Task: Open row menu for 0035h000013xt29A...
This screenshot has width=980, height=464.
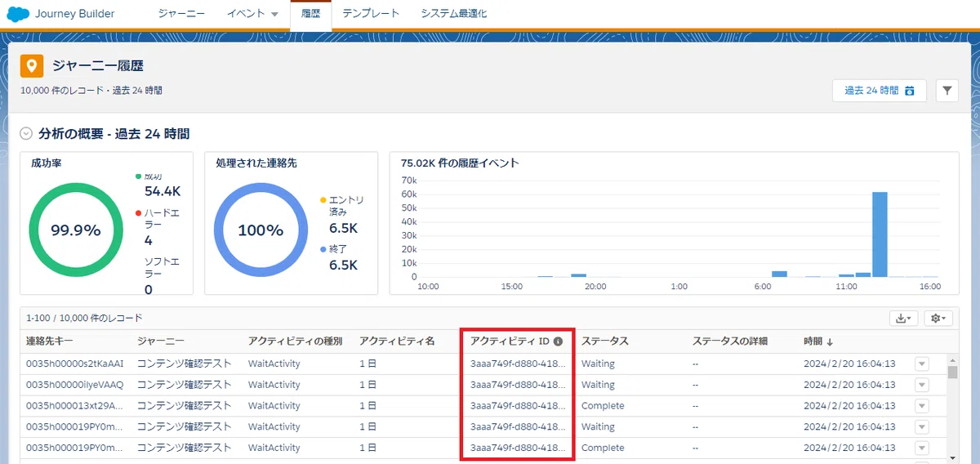Action: point(922,406)
